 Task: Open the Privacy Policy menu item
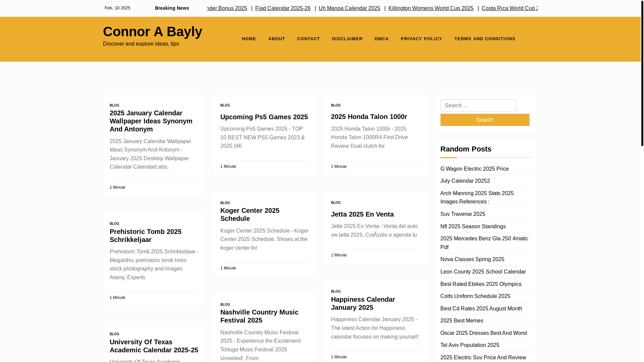(421, 39)
